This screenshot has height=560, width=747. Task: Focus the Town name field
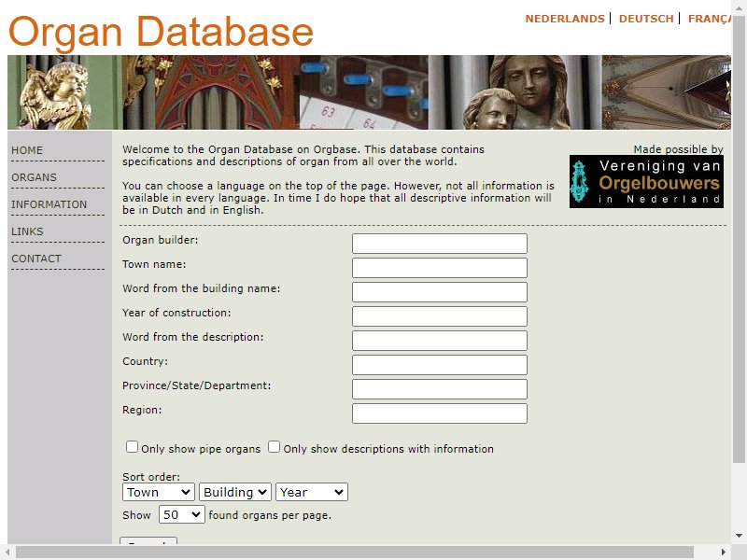[x=439, y=268]
